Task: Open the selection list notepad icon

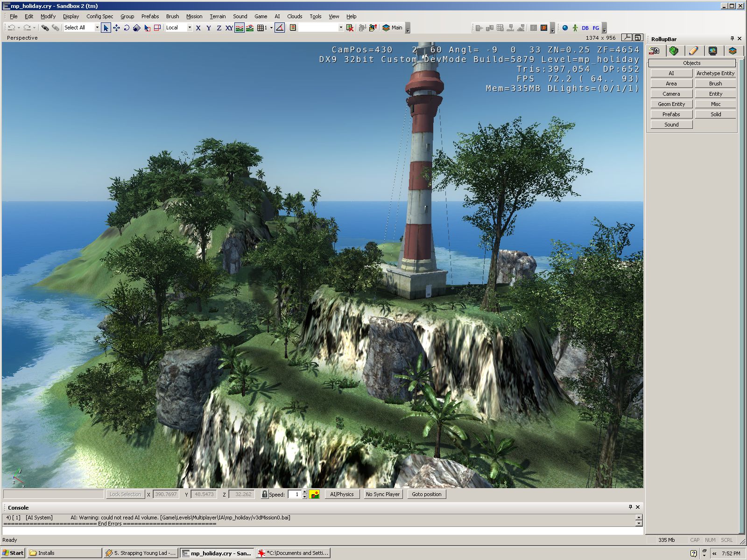Action: 293,28
